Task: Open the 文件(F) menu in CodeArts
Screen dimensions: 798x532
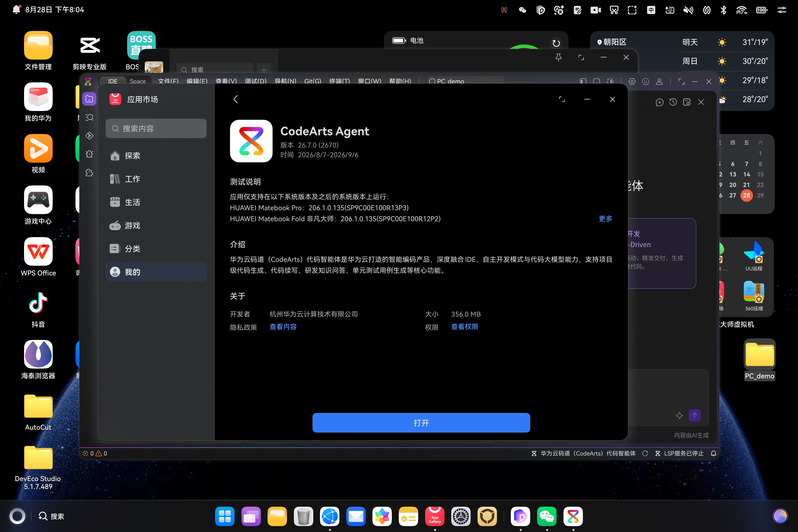Action: [168, 81]
